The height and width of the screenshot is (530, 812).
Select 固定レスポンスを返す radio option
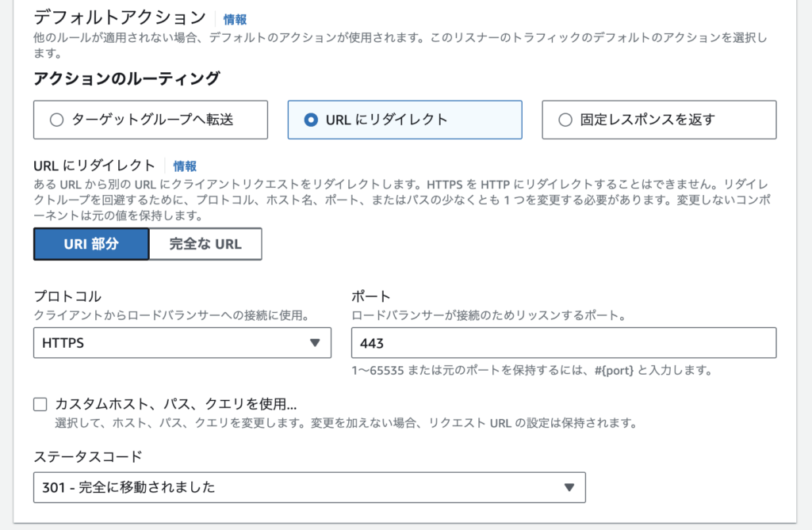[659, 120]
